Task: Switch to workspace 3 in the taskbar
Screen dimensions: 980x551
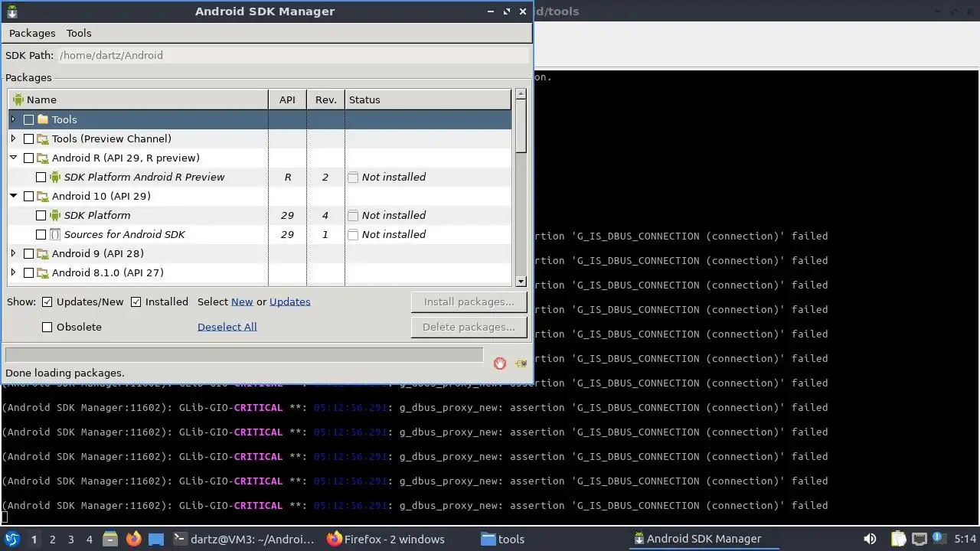Action: [70, 539]
